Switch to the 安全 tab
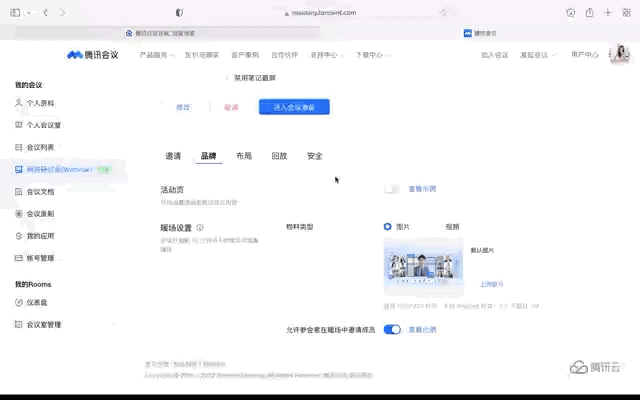 [315, 156]
